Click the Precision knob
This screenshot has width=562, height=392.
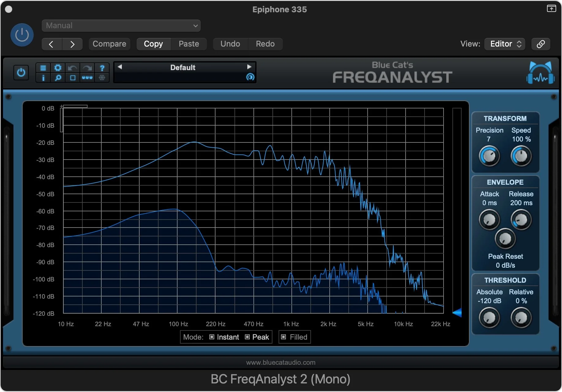point(489,156)
